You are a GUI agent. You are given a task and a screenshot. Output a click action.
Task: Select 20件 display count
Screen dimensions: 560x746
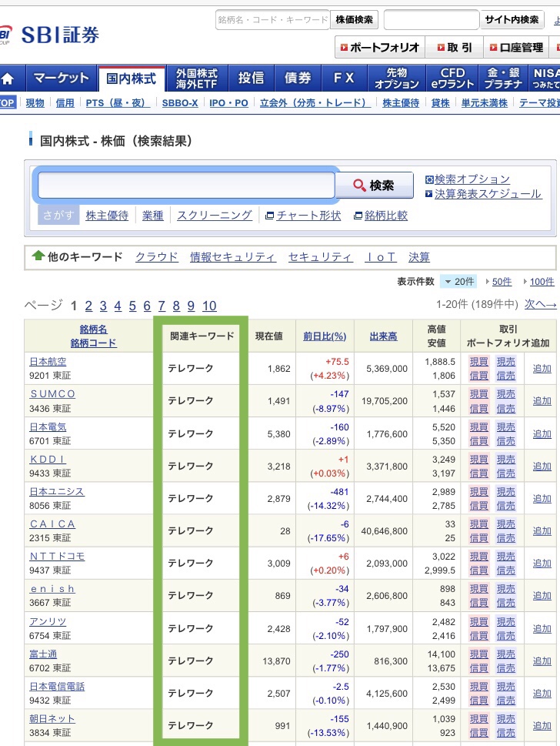point(459,282)
